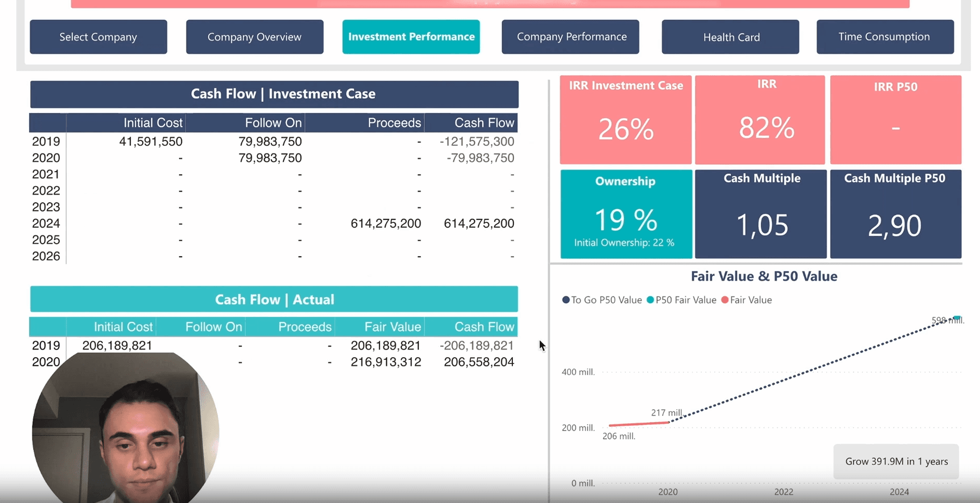This screenshot has width=980, height=503.
Task: Sort Actual table by Initial Cost column
Action: point(123,327)
